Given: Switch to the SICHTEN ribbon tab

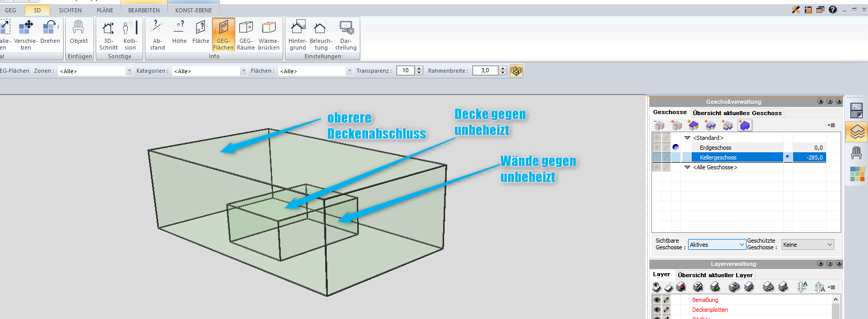Looking at the screenshot, I should pyautogui.click(x=70, y=10).
